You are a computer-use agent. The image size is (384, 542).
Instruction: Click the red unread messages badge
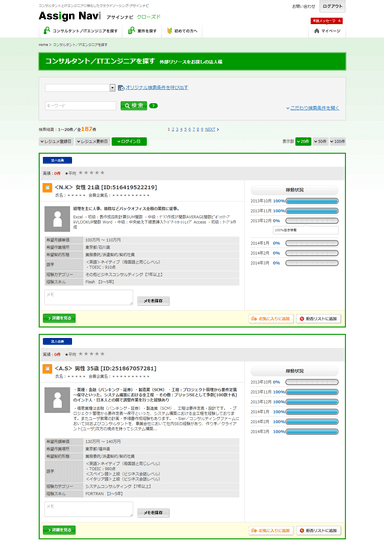pos(326,21)
